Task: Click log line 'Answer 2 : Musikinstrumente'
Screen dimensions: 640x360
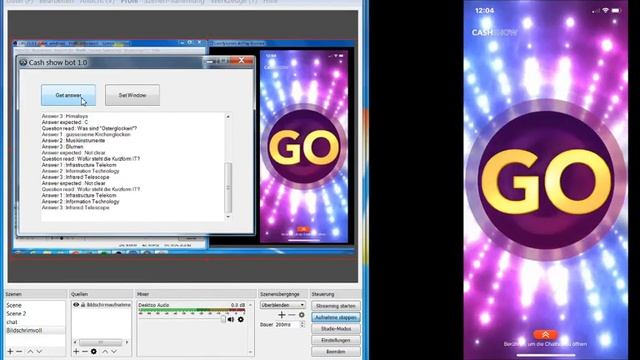Action: pyautogui.click(x=73, y=140)
